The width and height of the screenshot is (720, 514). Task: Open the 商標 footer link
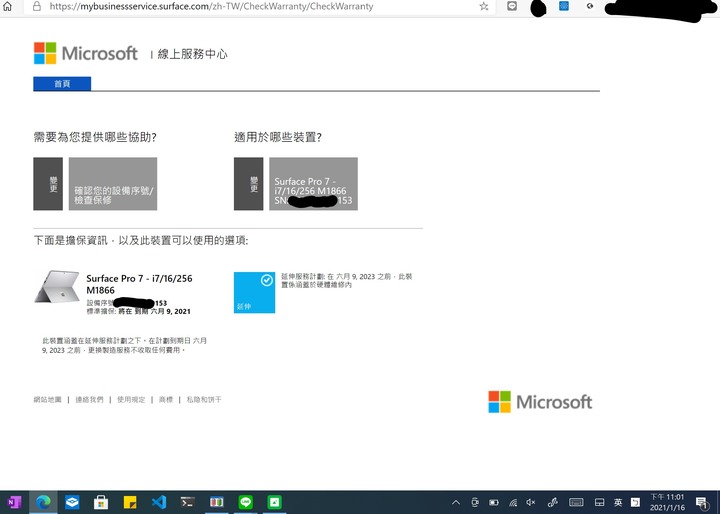[166, 400]
